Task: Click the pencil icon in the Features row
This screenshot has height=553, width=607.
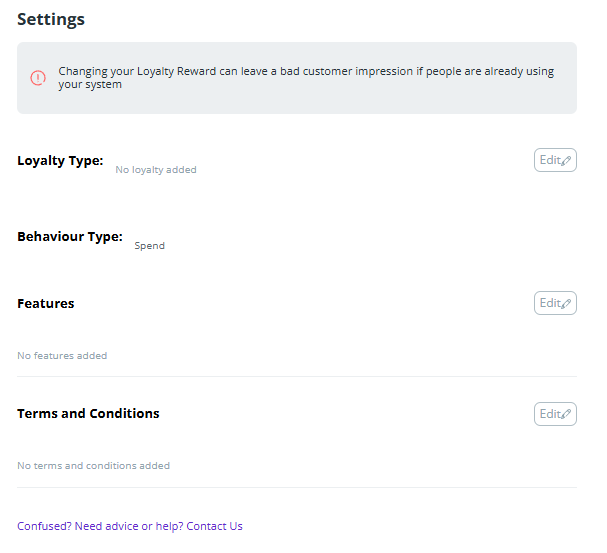Action: click(x=566, y=304)
